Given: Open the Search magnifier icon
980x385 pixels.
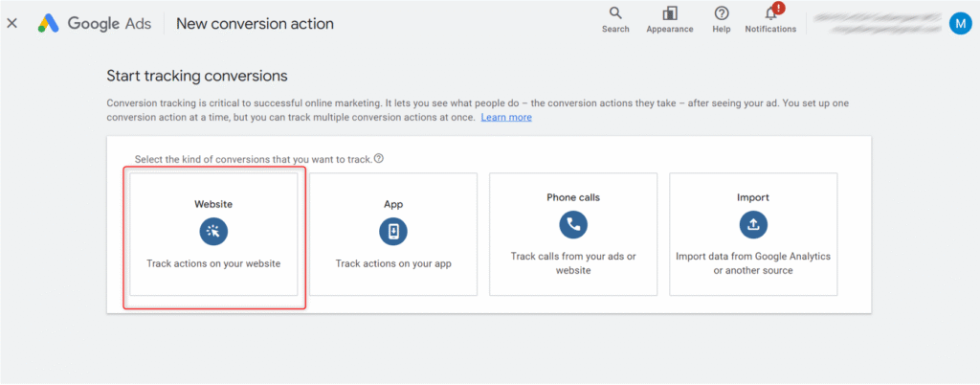Looking at the screenshot, I should pos(615,13).
